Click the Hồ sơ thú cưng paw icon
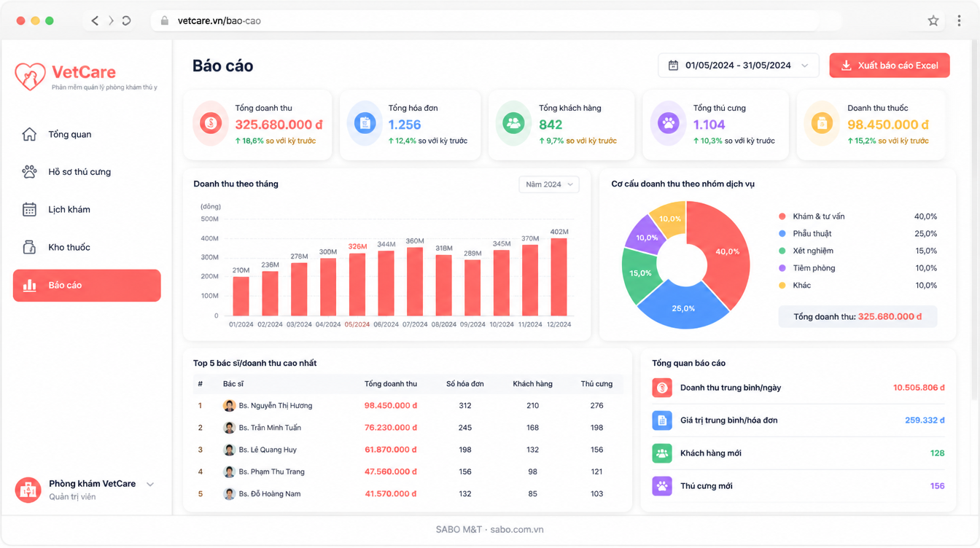The image size is (980, 548). [x=29, y=172]
